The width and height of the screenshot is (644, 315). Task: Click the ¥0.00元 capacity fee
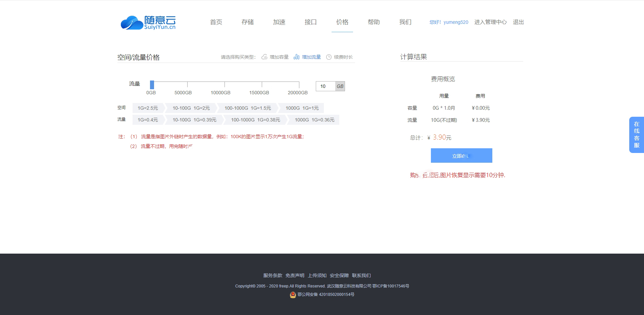point(481,108)
